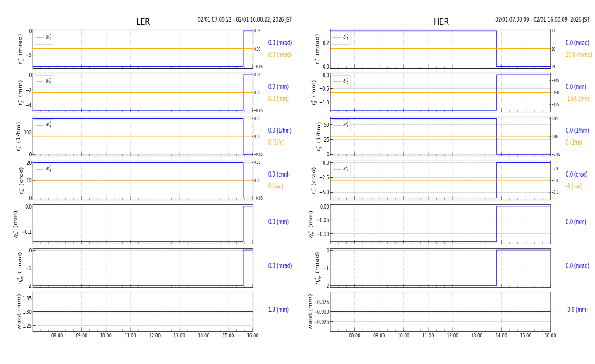The image size is (595, 364).
Task: Click the 14:00 tick on the HER time axis
Action: click(x=501, y=336)
